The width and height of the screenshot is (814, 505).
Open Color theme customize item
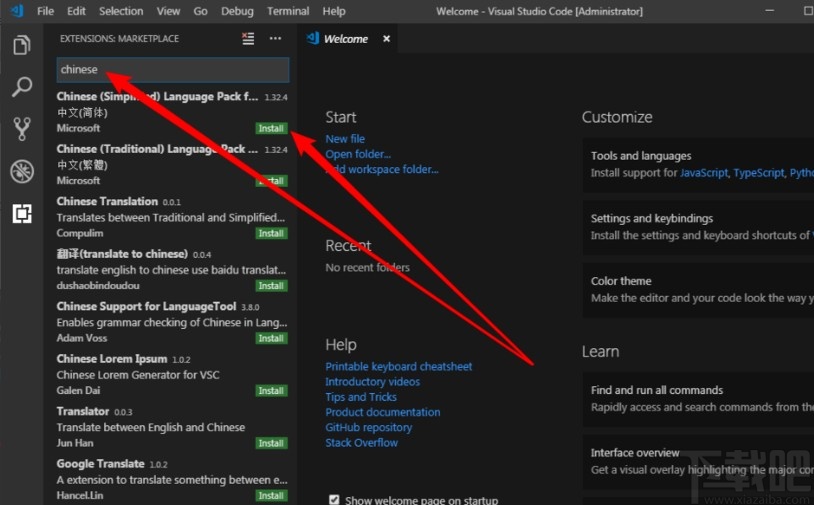698,290
